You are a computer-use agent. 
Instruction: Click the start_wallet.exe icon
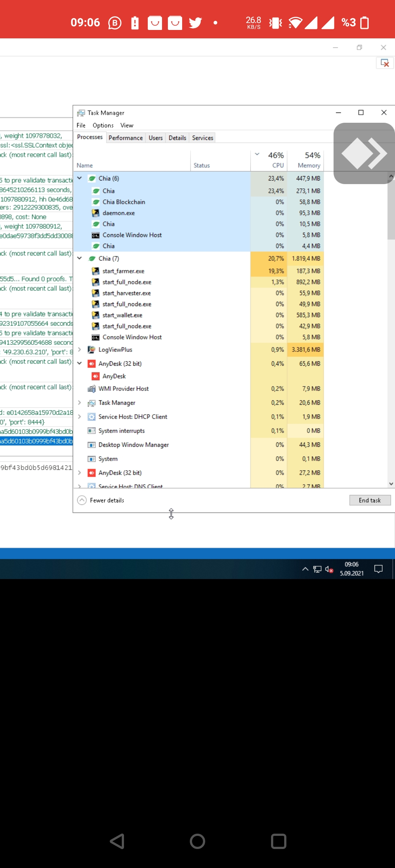tap(96, 315)
